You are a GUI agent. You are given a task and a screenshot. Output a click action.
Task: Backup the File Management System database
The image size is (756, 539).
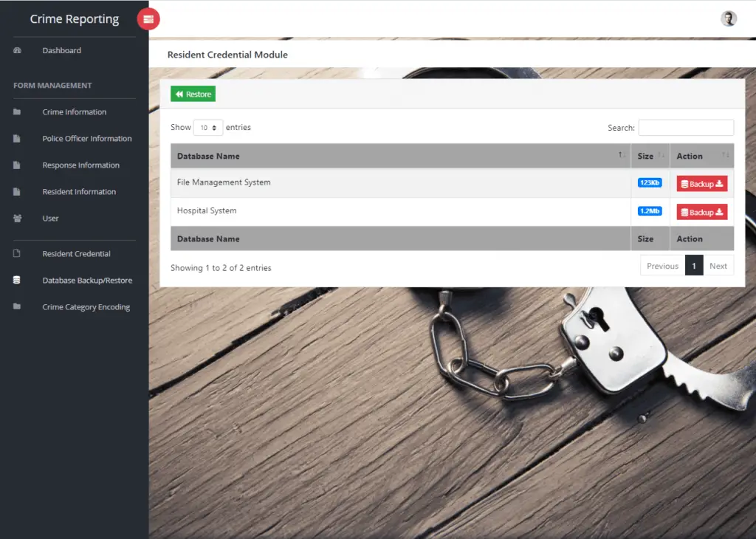701,183
